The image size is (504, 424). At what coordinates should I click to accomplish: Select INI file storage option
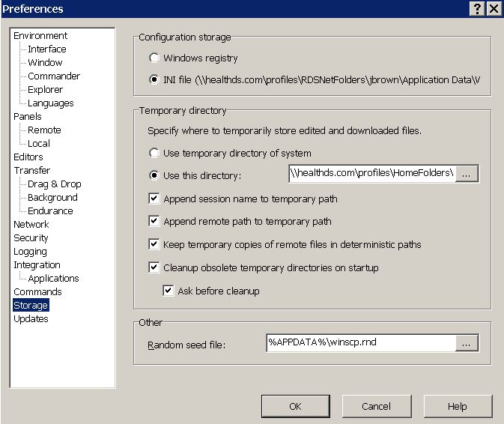[x=154, y=79]
